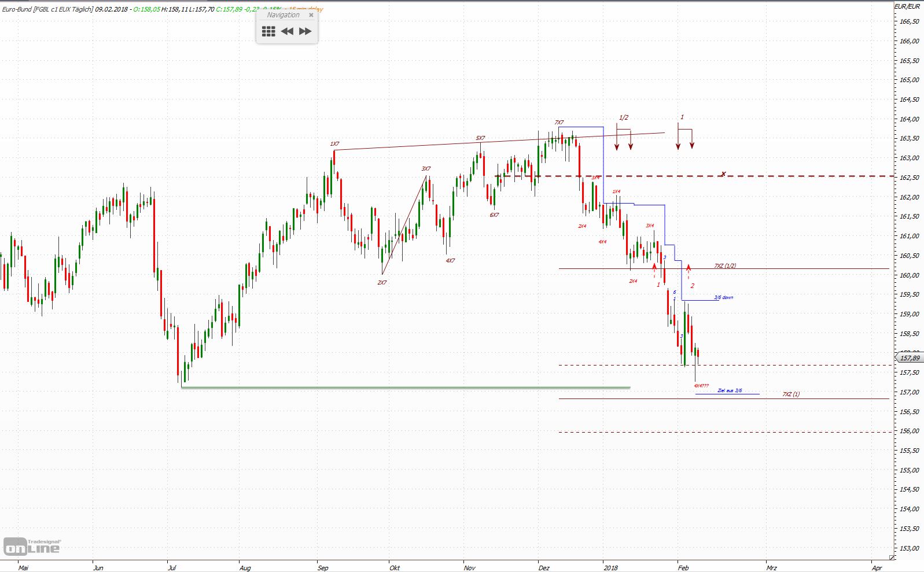The height and width of the screenshot is (572, 924).
Task: Click the x marker on the dashed line
Action: click(x=723, y=174)
